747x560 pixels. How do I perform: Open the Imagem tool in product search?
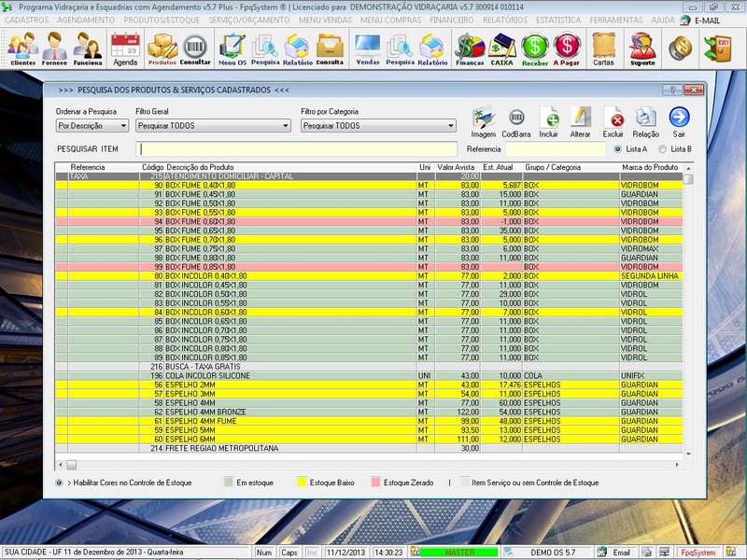pos(483,121)
